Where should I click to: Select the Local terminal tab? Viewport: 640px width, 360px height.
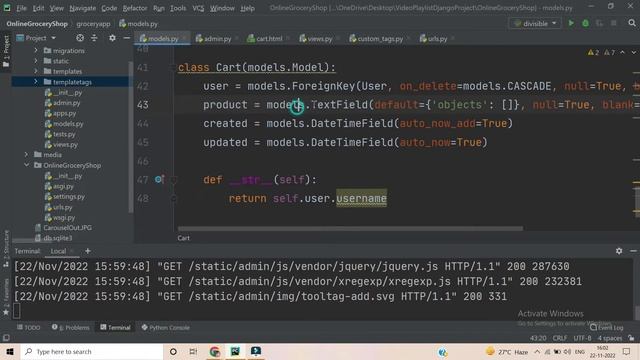pos(58,251)
